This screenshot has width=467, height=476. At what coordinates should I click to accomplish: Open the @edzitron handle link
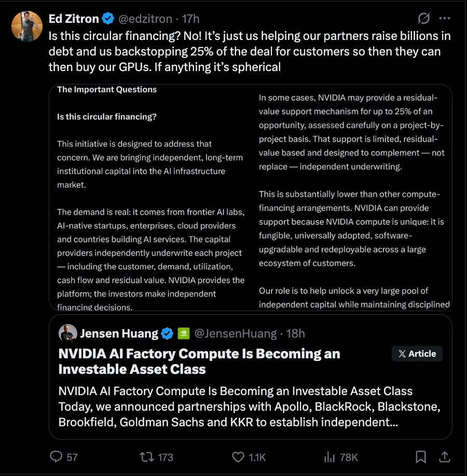point(145,19)
